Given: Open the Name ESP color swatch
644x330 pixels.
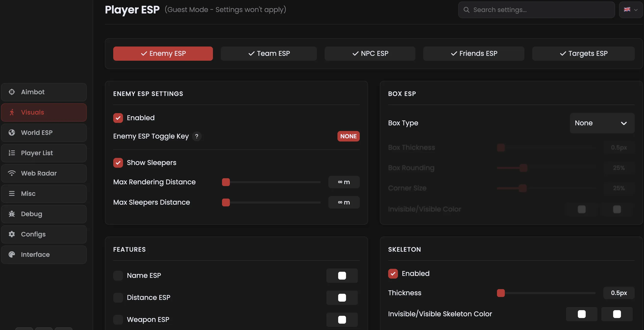Looking at the screenshot, I should (342, 276).
